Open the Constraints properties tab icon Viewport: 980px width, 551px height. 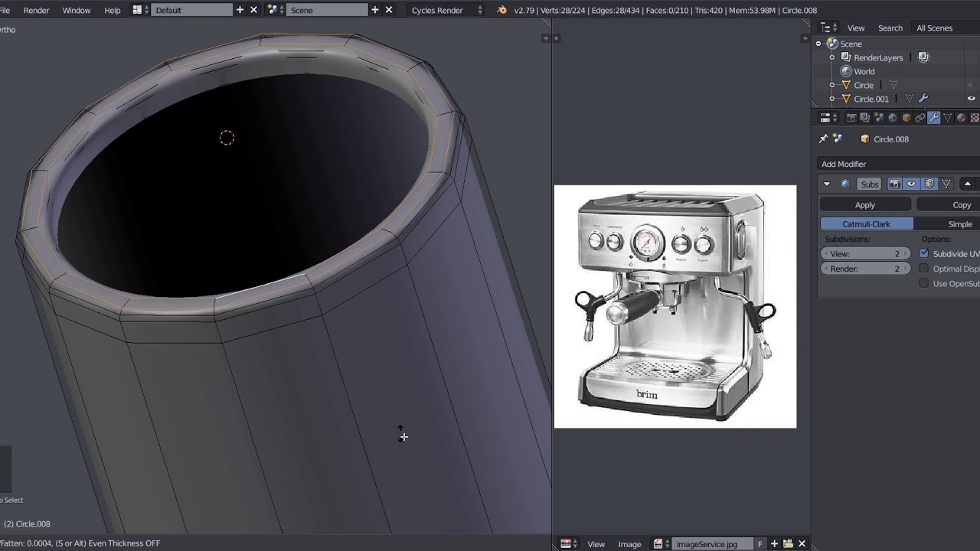920,118
